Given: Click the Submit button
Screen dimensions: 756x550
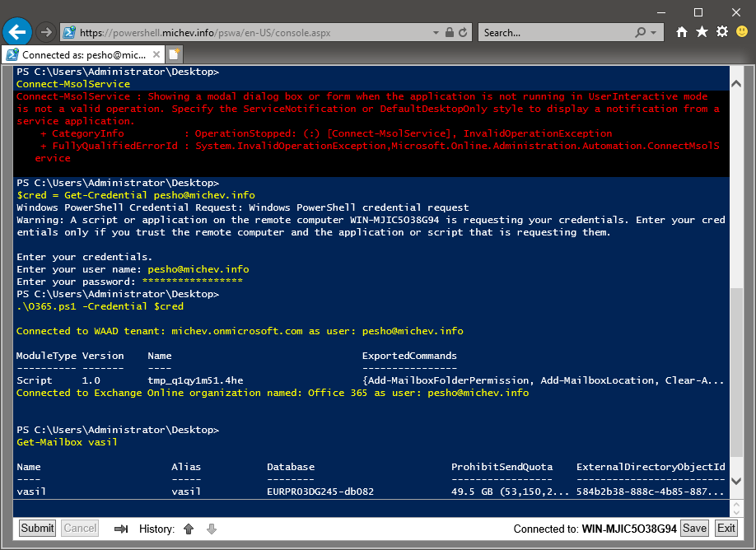Looking at the screenshot, I should tap(37, 529).
